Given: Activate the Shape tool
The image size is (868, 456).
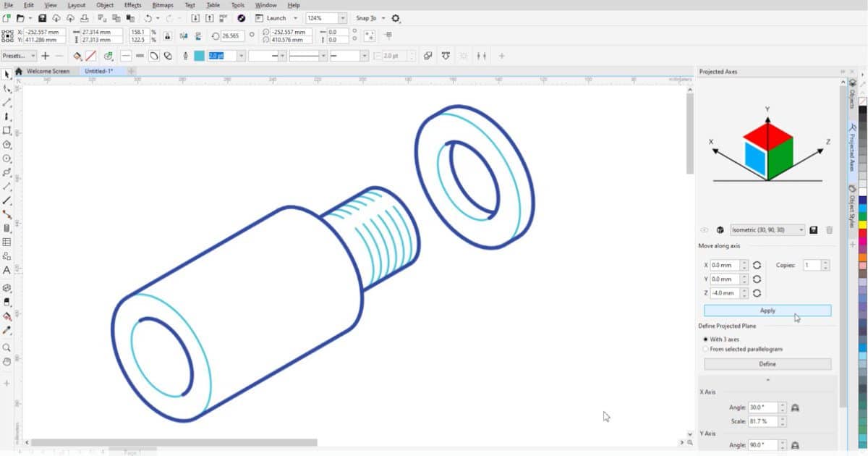Looking at the screenshot, I should click(x=7, y=88).
